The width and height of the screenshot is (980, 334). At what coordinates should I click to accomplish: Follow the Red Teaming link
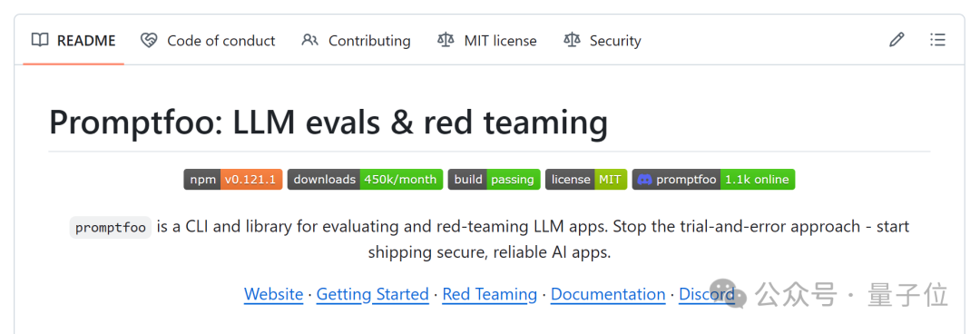click(489, 294)
